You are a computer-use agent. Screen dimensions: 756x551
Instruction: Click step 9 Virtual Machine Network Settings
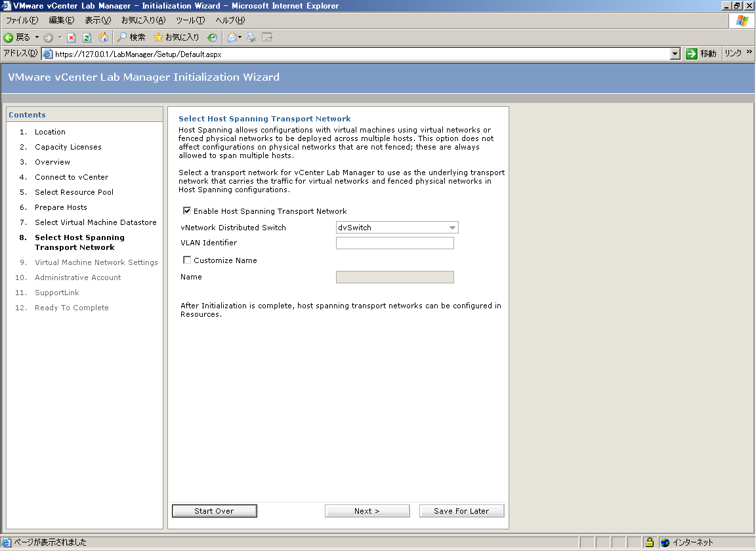pos(96,262)
